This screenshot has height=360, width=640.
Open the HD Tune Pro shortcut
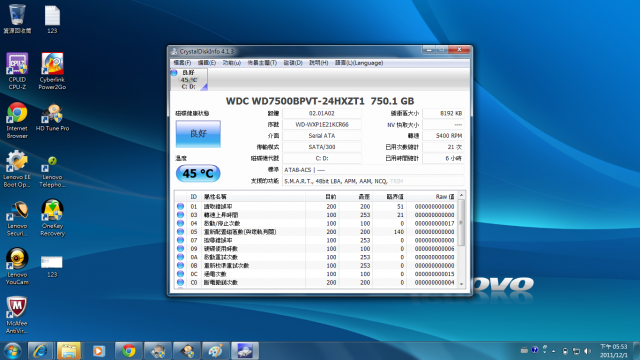(x=52, y=117)
